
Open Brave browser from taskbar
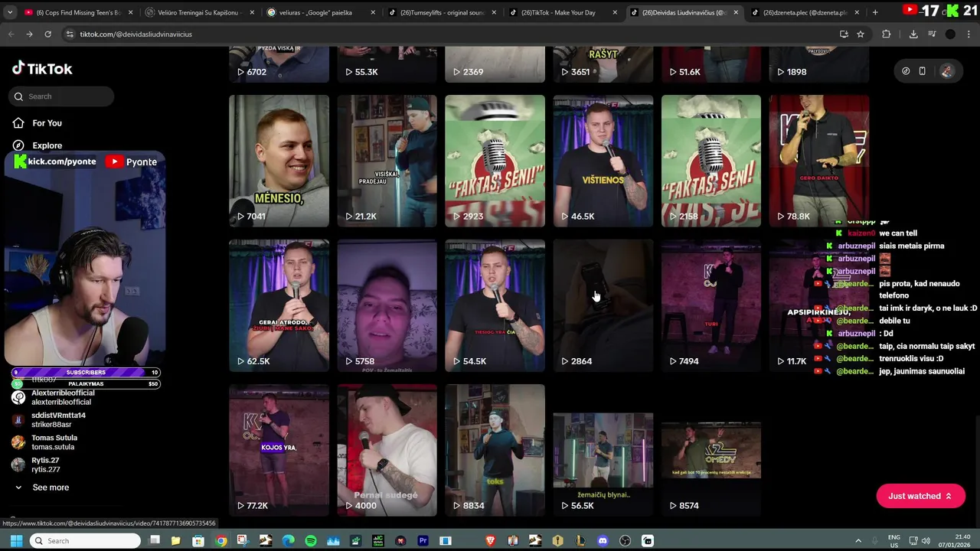point(490,541)
